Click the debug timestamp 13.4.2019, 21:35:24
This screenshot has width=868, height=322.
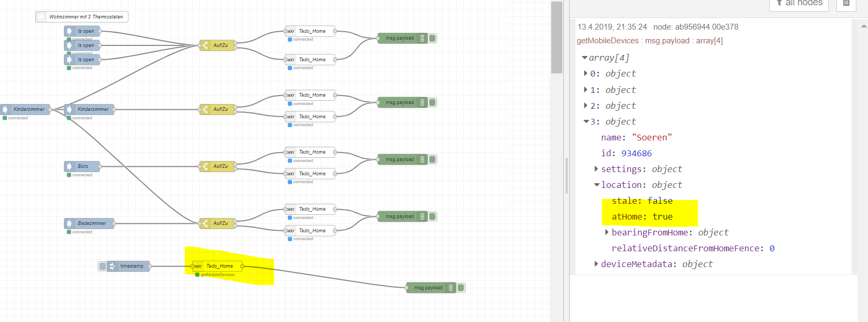click(x=612, y=27)
